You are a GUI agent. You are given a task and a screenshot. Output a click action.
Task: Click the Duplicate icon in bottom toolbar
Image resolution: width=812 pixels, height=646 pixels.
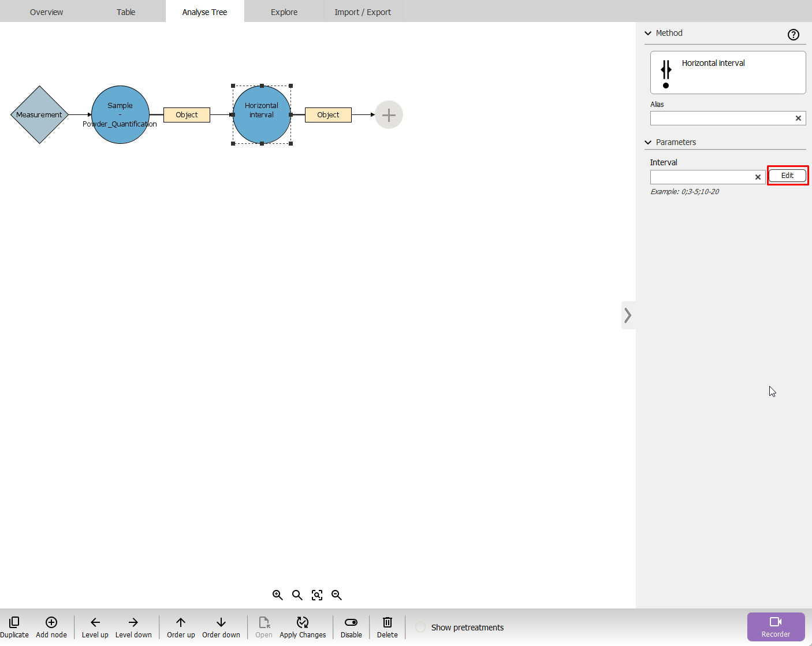coord(14,622)
